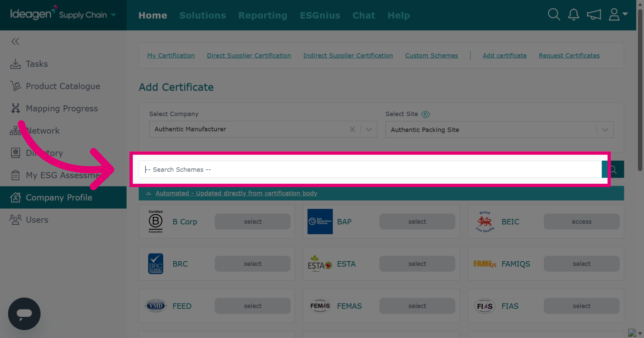Screen dimensions: 644x338
Task: Click the Tasks tray icon
Action: (15, 64)
